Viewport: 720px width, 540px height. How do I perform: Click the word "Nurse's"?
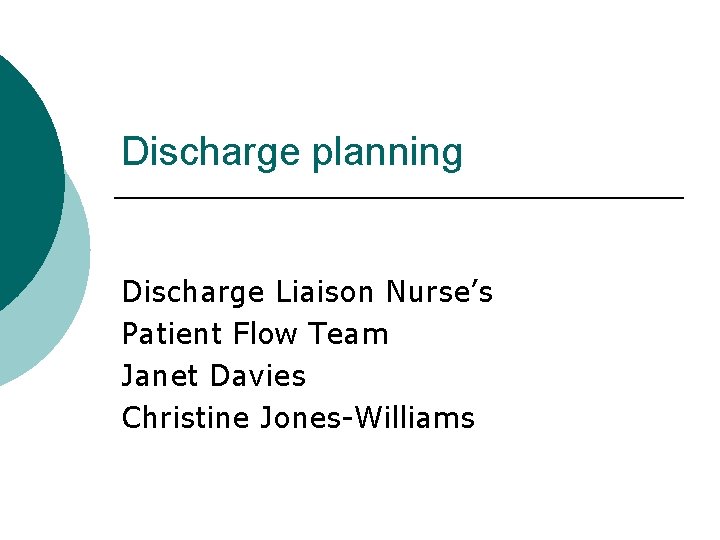(x=439, y=292)
